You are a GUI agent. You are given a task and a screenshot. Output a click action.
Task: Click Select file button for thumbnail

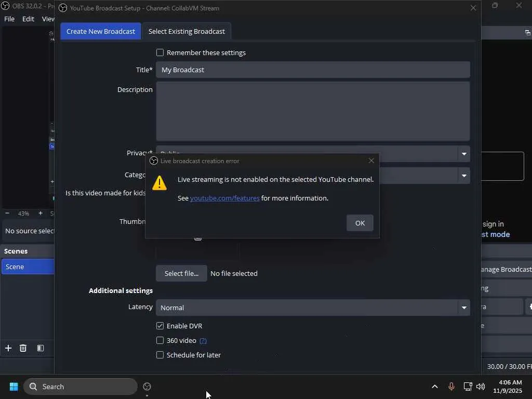pos(181,273)
